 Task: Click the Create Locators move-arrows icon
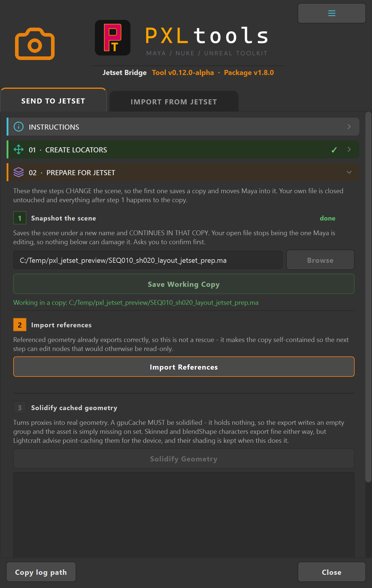pos(19,150)
